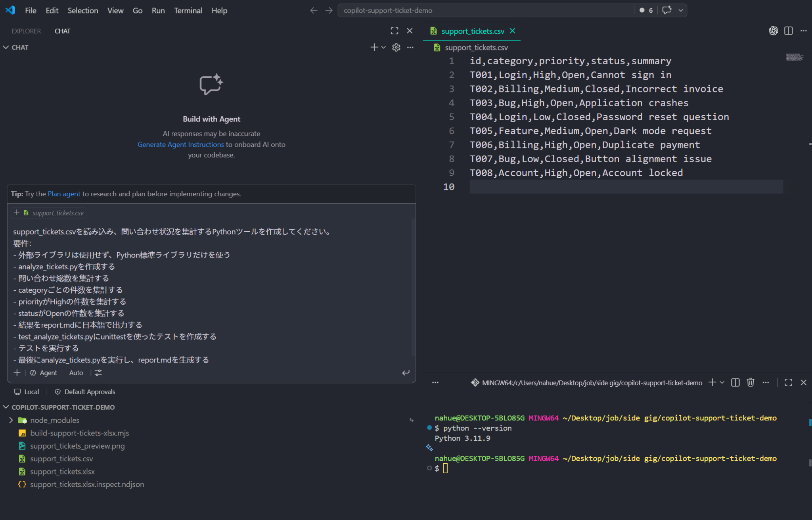Screen dimensions: 812x520
Task: Open the dropdown beside the title bar chat icon
Action: [x=681, y=10]
